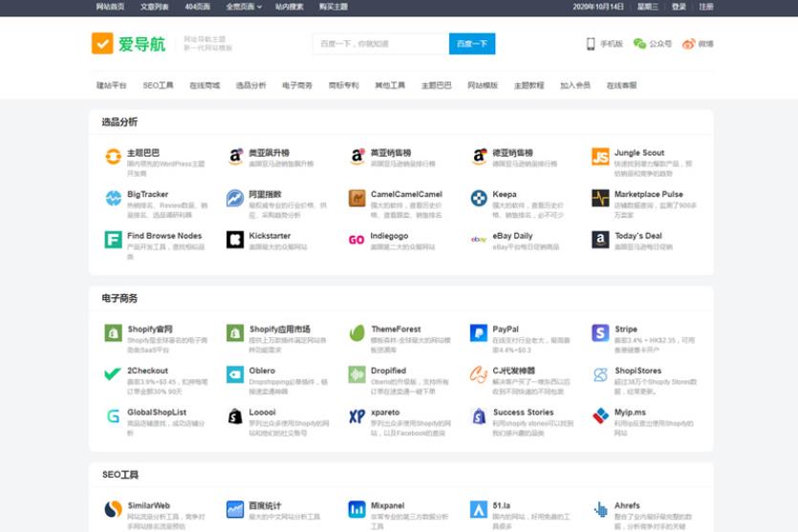Select the SEO工具 navigation item
798x532 pixels.
coord(158,85)
